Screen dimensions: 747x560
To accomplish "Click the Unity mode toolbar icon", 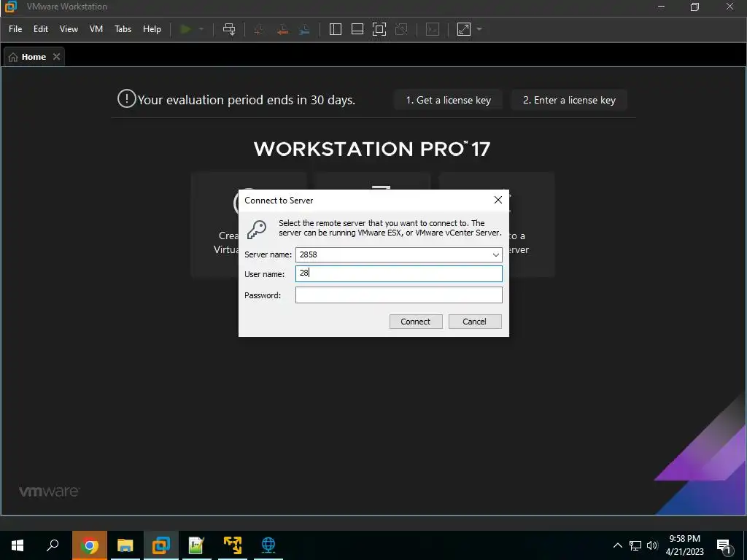I will [402, 29].
